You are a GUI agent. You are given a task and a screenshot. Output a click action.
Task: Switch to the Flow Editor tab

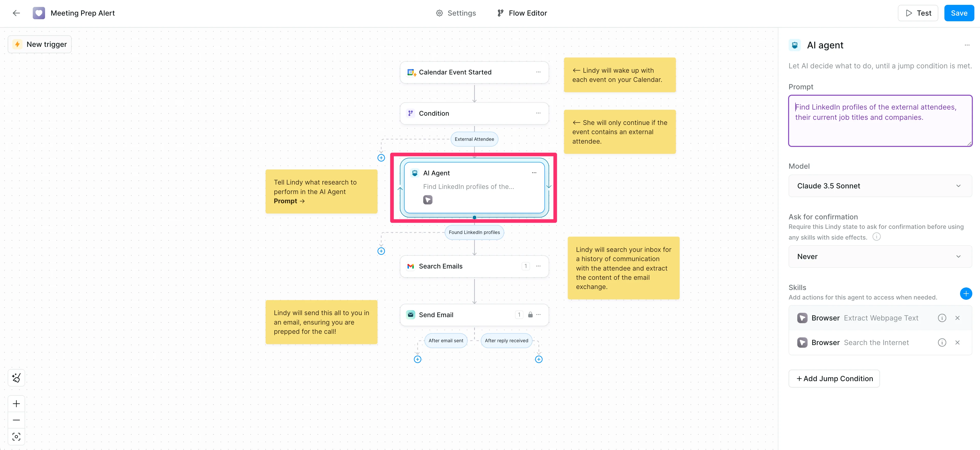pyautogui.click(x=522, y=13)
